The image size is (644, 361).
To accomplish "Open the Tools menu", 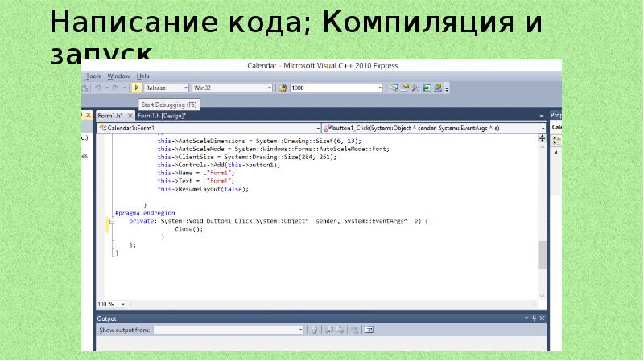I will pyautogui.click(x=93, y=76).
